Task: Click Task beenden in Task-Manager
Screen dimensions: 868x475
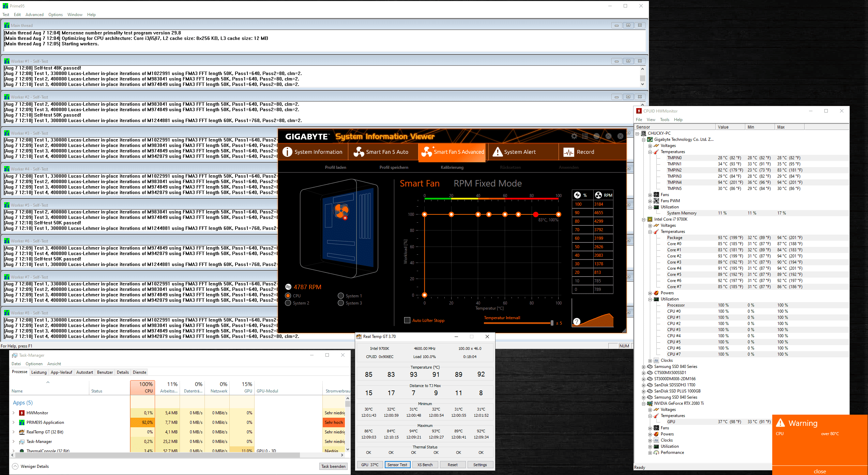Action: (x=333, y=466)
